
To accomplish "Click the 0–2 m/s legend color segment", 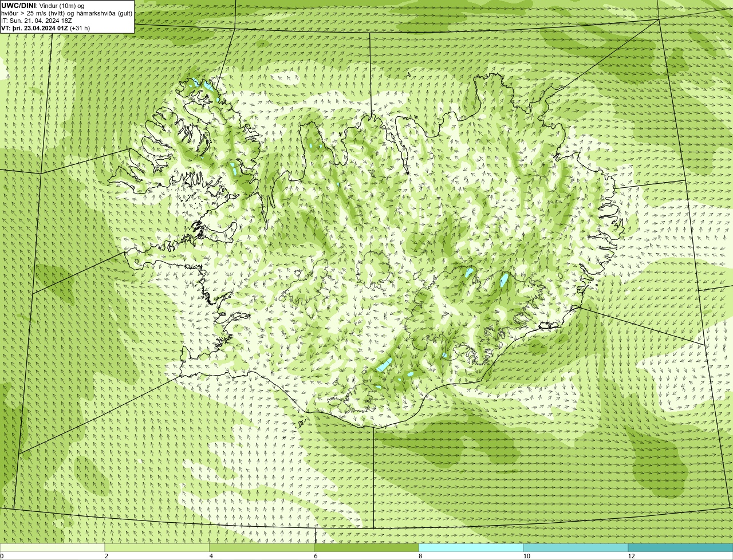I will click(x=52, y=548).
